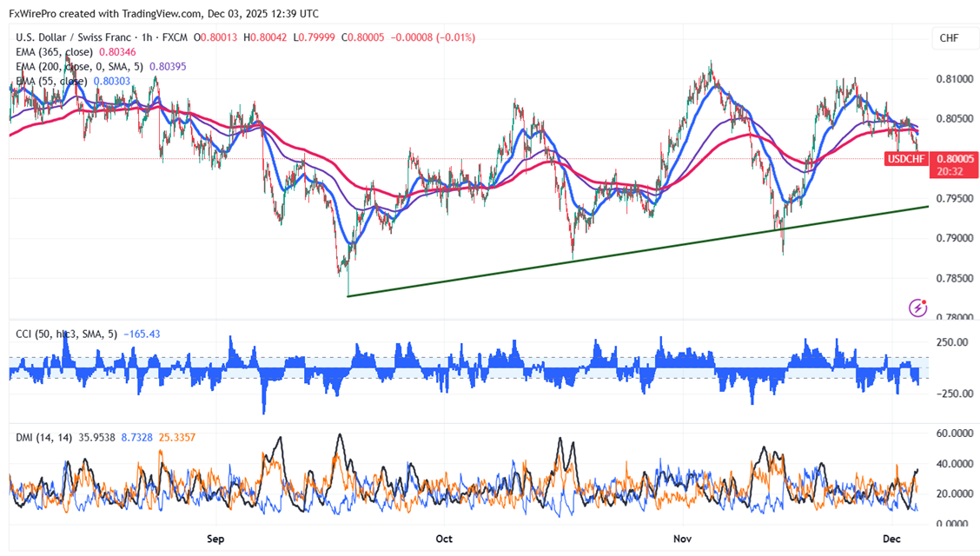
Task: Click the purple lightning flash icon
Action: tap(917, 308)
